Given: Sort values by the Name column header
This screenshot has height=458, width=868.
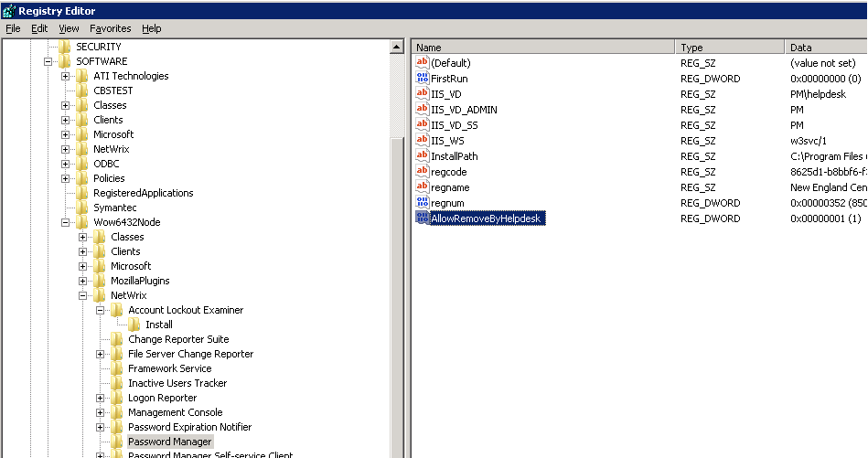Looking at the screenshot, I should coord(543,47).
